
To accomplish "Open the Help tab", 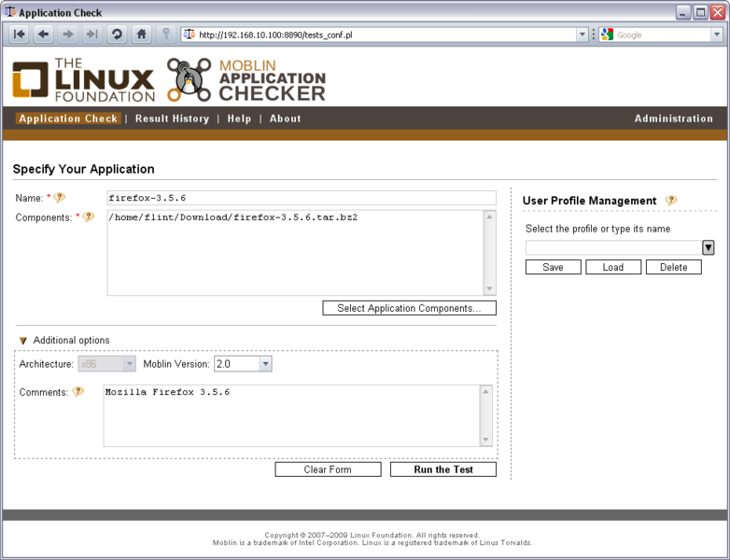I will coord(239,119).
